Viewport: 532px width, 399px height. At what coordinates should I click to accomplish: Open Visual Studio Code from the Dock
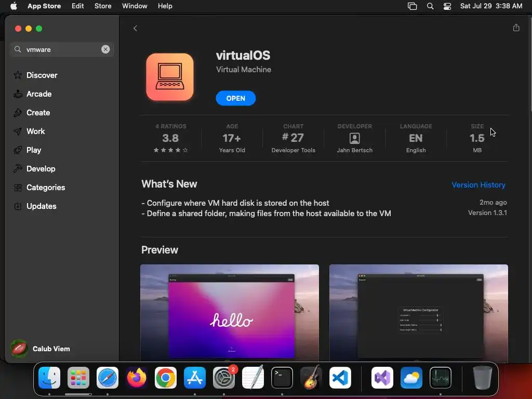340,378
